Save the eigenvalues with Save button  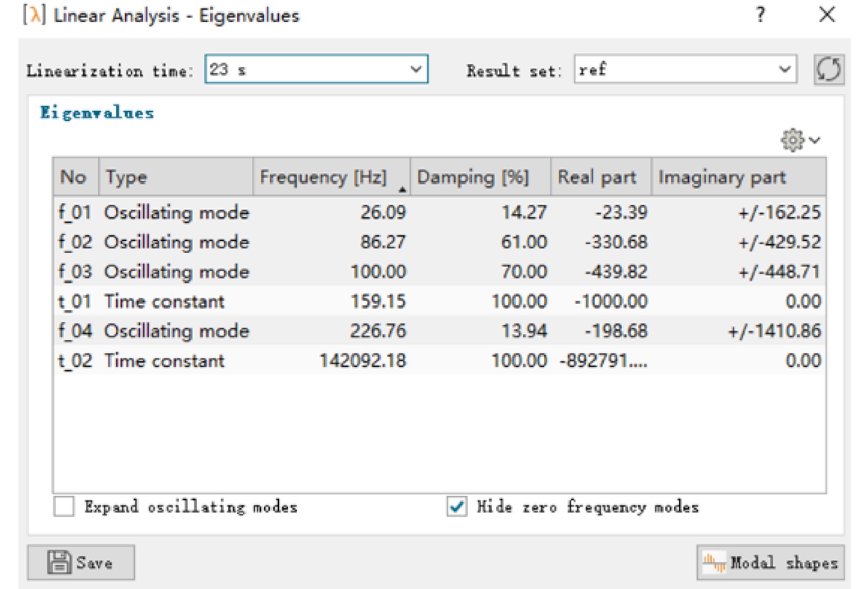81,562
